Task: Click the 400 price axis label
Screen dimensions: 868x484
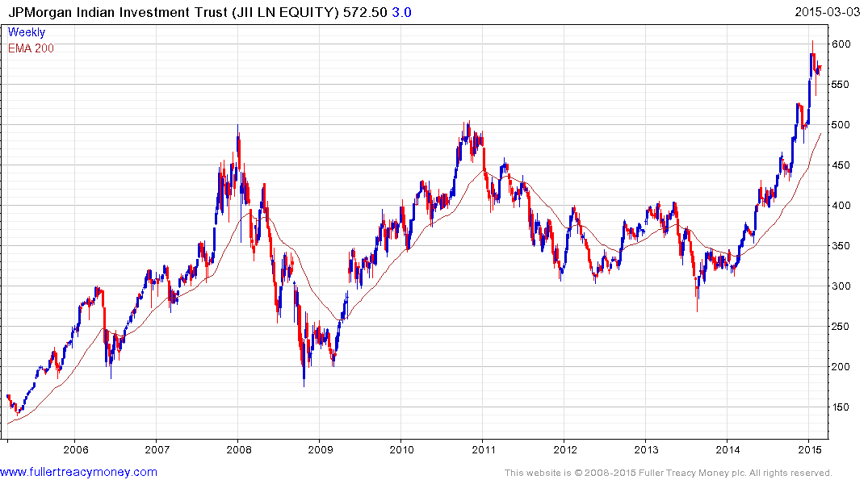Action: [841, 206]
